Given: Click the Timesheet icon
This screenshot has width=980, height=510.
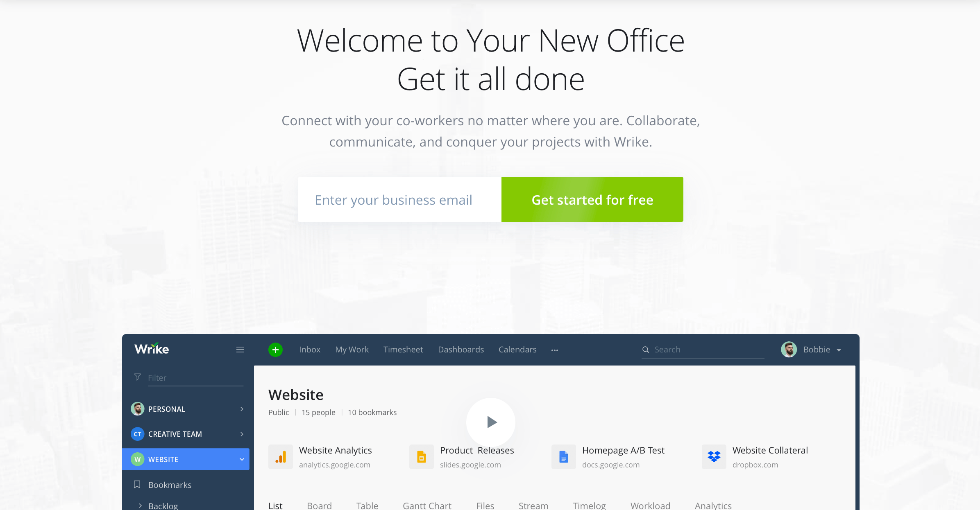Looking at the screenshot, I should (x=403, y=350).
